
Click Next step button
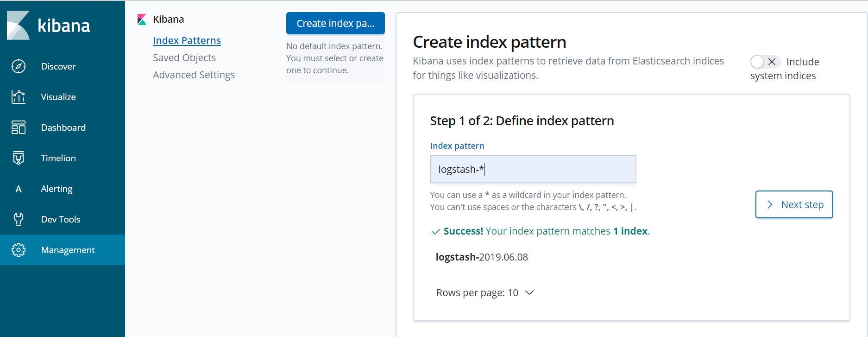click(x=794, y=204)
